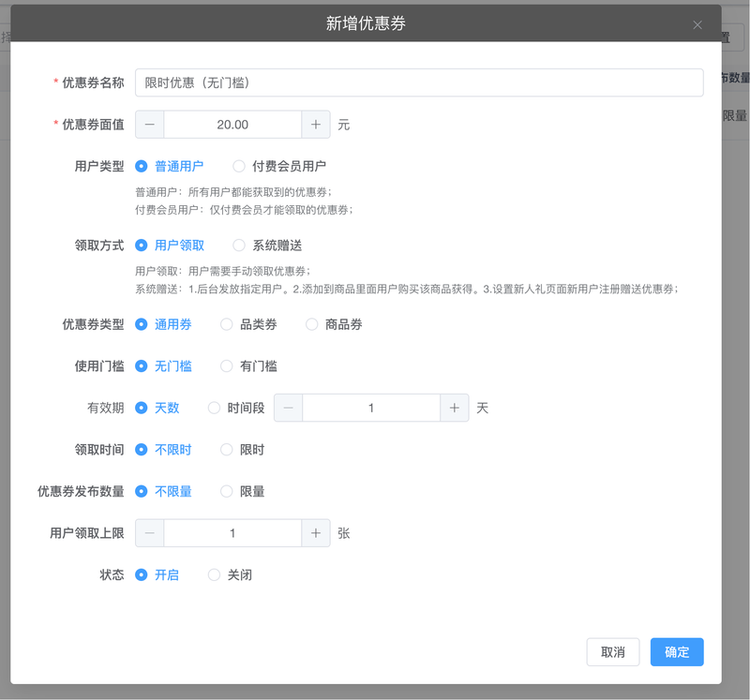Viewport: 750px width, 700px height.
Task: Click the 天 unit label
Action: point(482,409)
